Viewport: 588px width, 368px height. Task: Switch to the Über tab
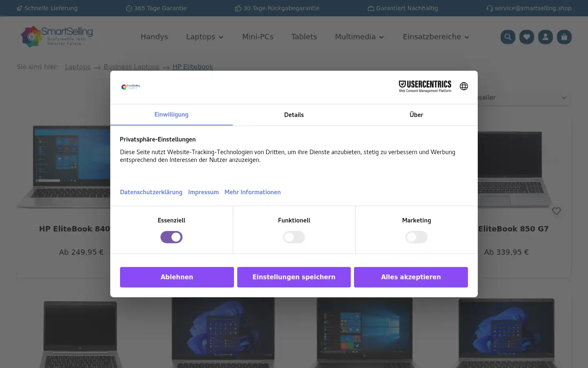tap(416, 115)
